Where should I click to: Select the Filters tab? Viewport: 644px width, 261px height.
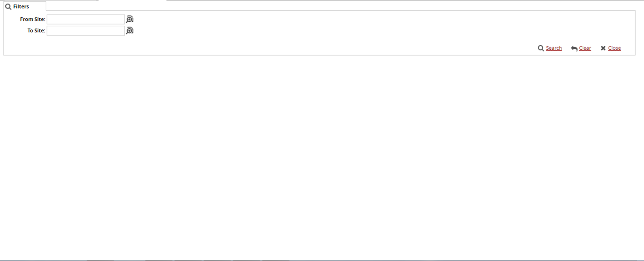pos(21,7)
